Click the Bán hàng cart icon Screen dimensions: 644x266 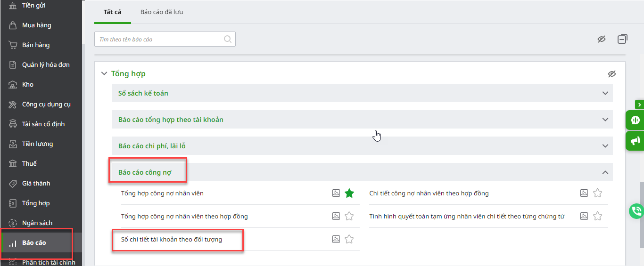coord(13,45)
